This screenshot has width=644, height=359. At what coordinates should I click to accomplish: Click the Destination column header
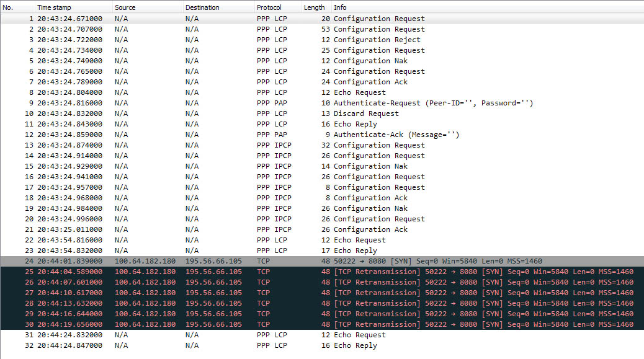202,7
